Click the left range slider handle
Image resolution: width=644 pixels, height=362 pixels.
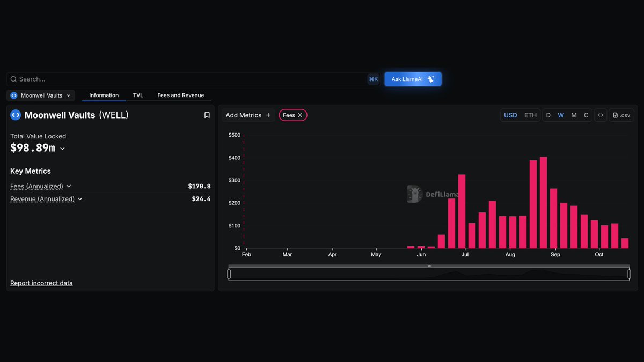pyautogui.click(x=229, y=275)
